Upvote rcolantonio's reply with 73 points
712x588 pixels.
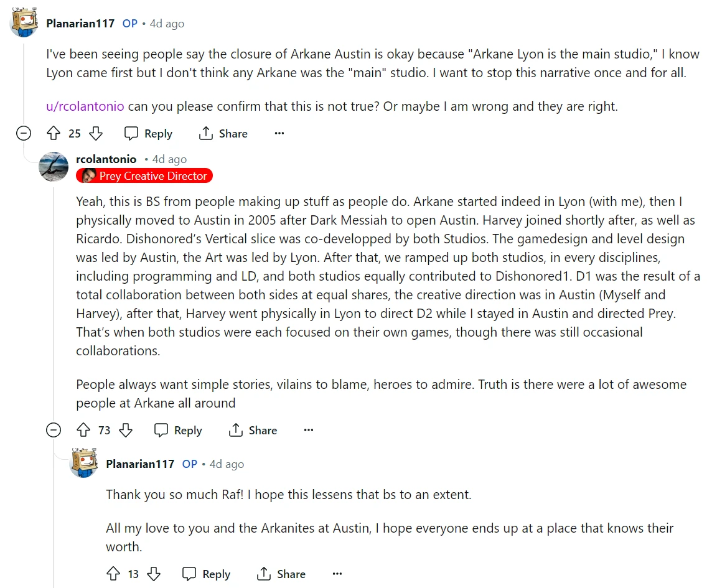pyautogui.click(x=84, y=430)
